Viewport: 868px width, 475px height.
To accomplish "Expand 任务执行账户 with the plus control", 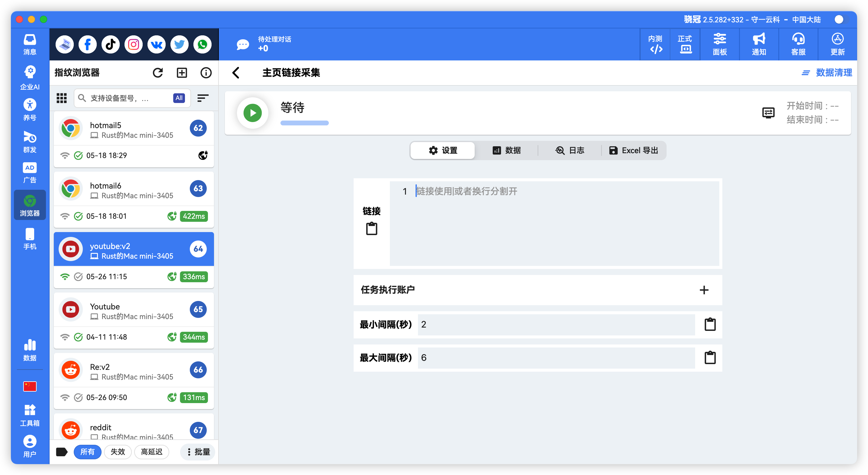I will pos(704,290).
